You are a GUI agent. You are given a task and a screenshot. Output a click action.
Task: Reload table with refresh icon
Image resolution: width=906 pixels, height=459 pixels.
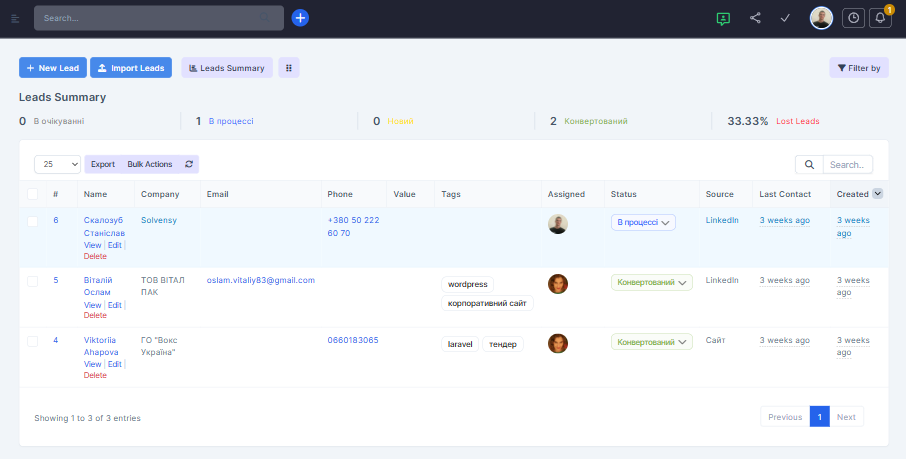click(188, 164)
